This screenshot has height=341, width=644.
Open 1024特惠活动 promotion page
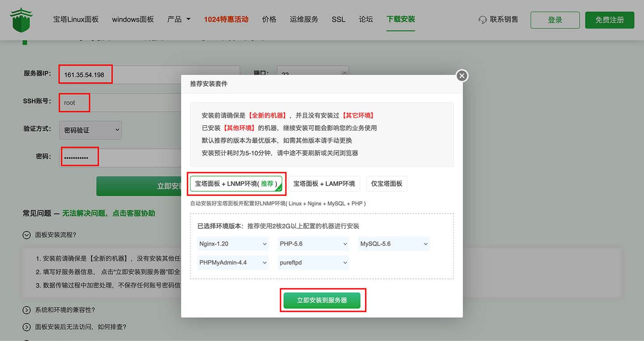click(226, 19)
